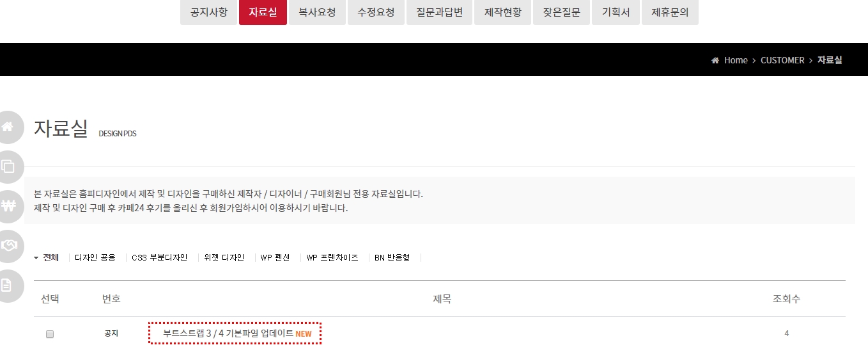Filter by CSS 부분디자인 category

(x=160, y=258)
